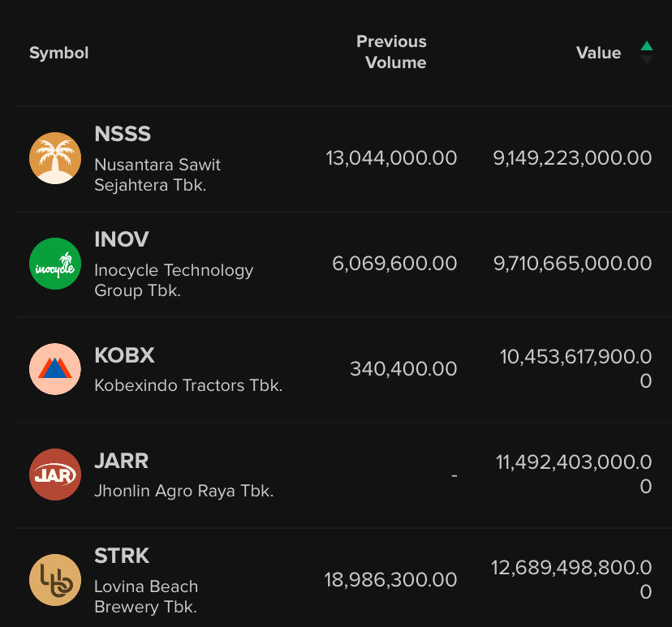Select Jhonlin Agro Raya Tbk. name
Screen dimensions: 672x627
click(x=183, y=491)
